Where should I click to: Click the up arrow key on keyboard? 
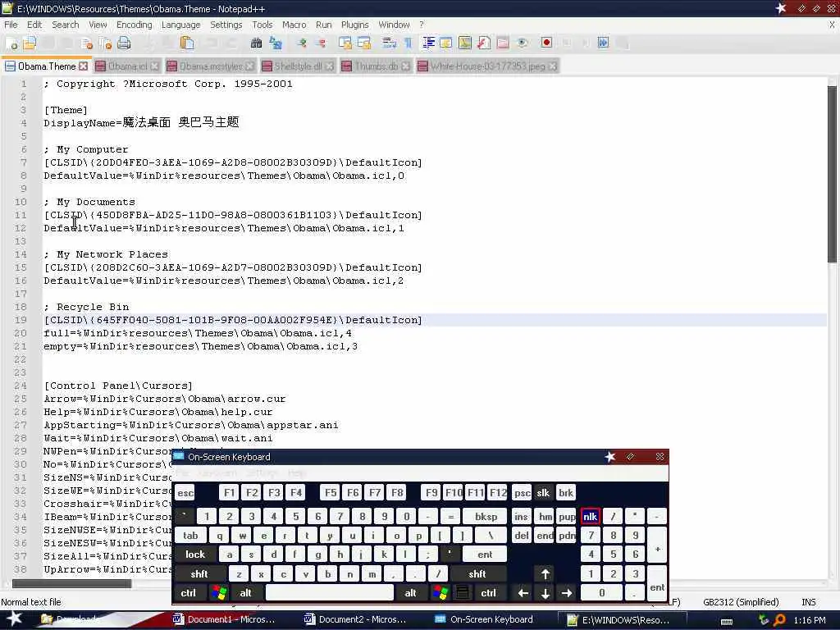tap(545, 573)
